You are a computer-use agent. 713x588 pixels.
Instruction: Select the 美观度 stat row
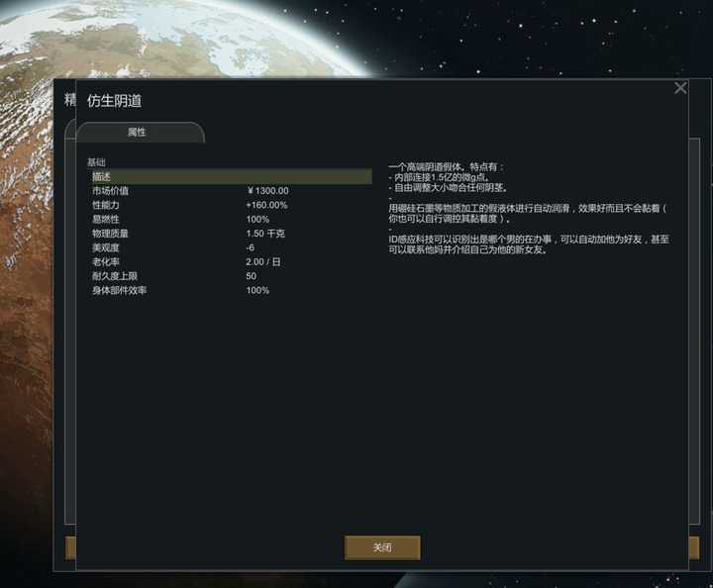pyautogui.click(x=230, y=247)
